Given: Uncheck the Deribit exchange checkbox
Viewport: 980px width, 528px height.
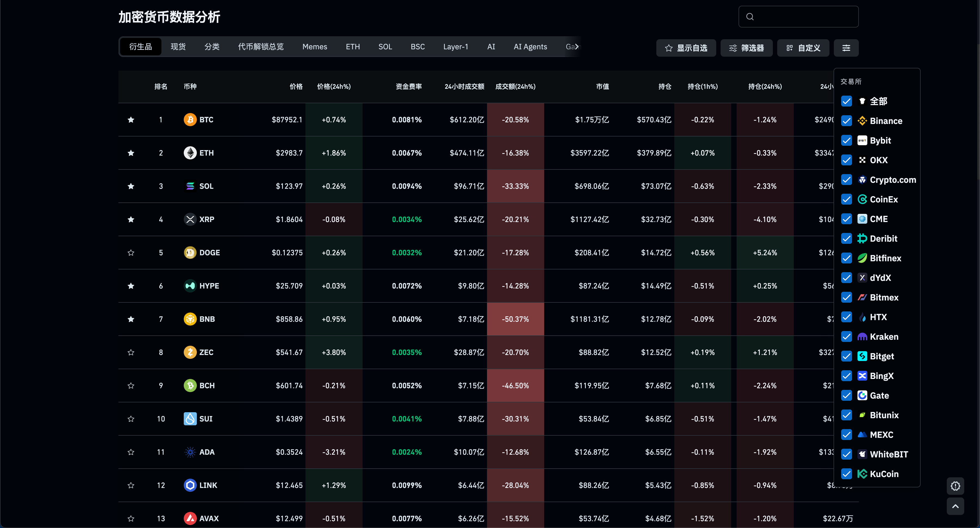Looking at the screenshot, I should click(x=846, y=239).
